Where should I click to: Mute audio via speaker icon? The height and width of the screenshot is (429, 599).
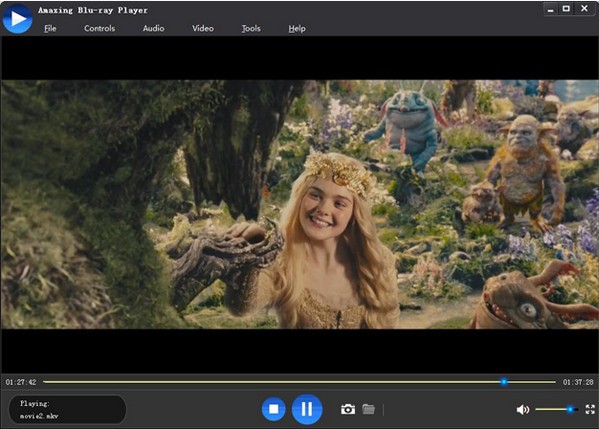523,410
